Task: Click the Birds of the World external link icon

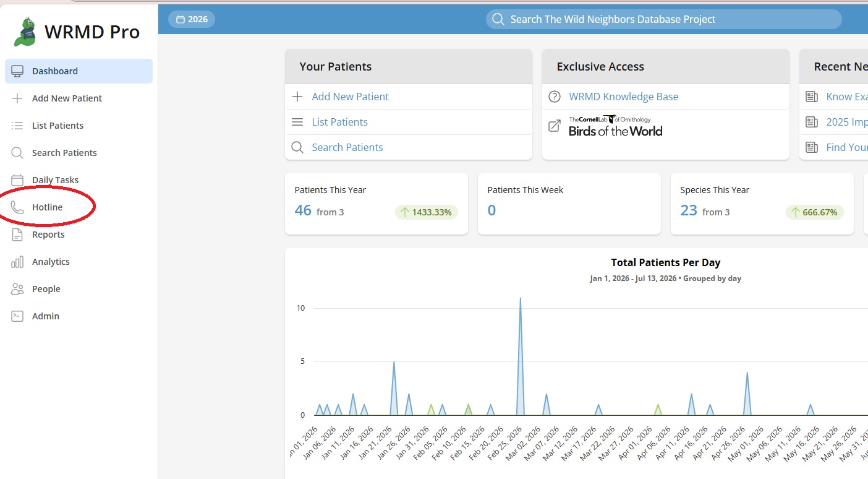Action: point(555,126)
